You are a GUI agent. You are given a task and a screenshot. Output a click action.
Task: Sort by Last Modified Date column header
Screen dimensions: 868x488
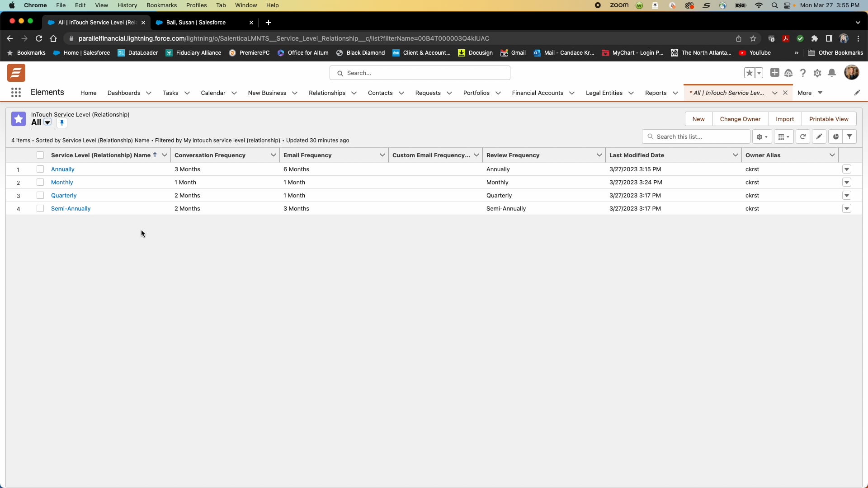[x=637, y=155]
